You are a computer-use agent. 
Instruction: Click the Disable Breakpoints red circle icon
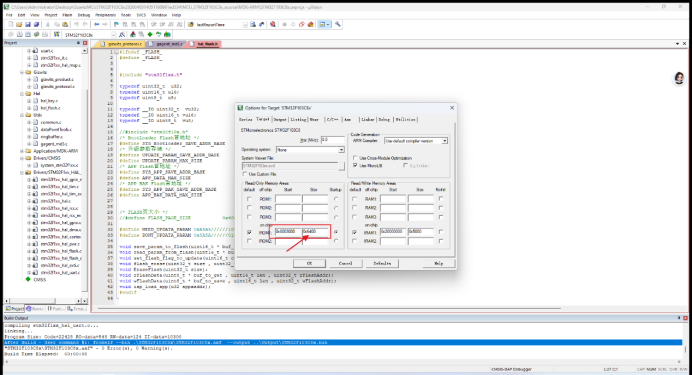(x=301, y=24)
